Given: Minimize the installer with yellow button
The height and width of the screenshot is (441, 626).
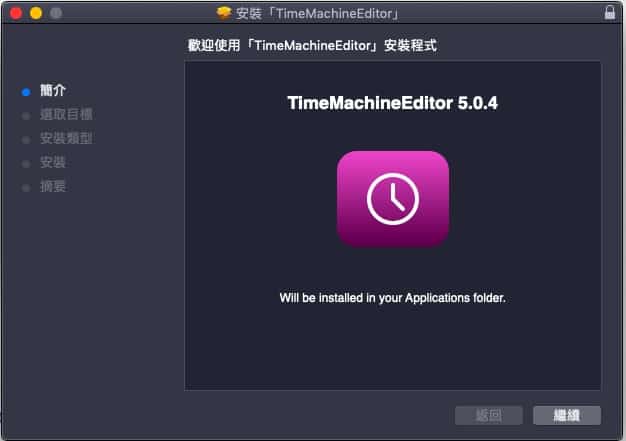Looking at the screenshot, I should [x=36, y=13].
